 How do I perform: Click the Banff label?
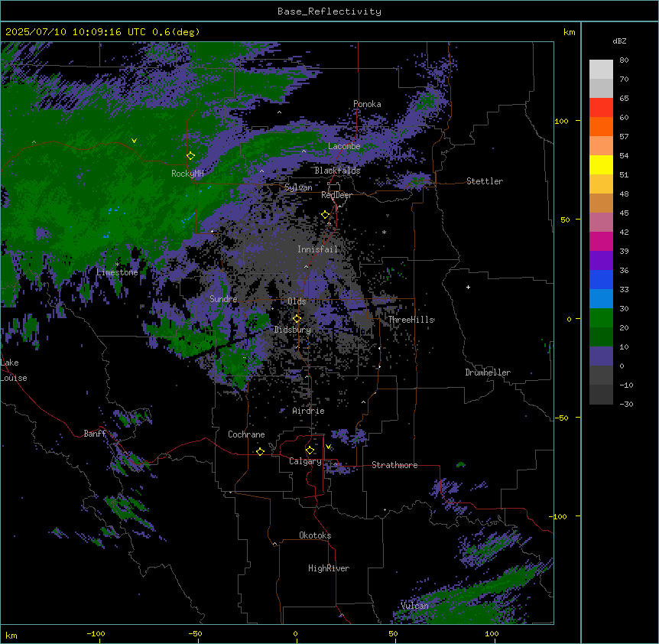tap(95, 434)
